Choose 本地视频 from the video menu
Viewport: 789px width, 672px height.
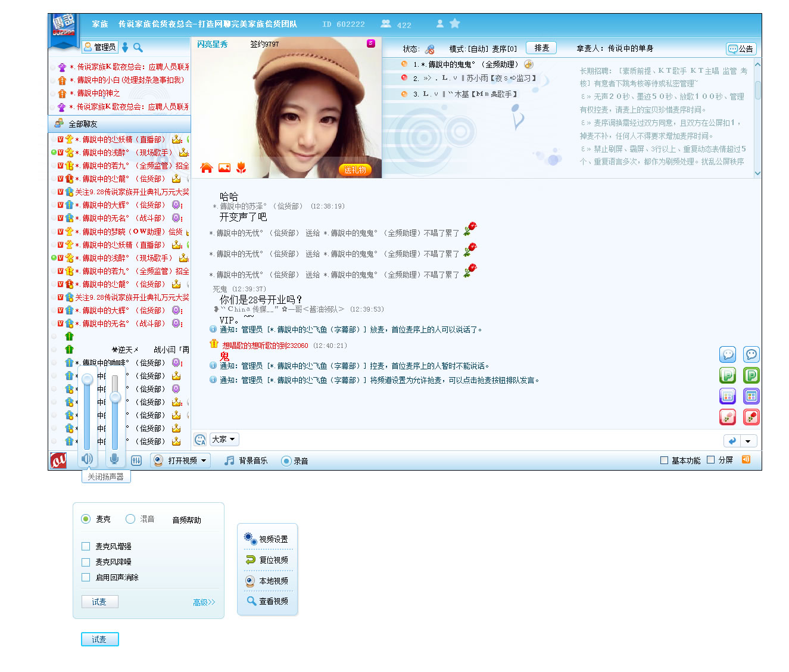266,581
